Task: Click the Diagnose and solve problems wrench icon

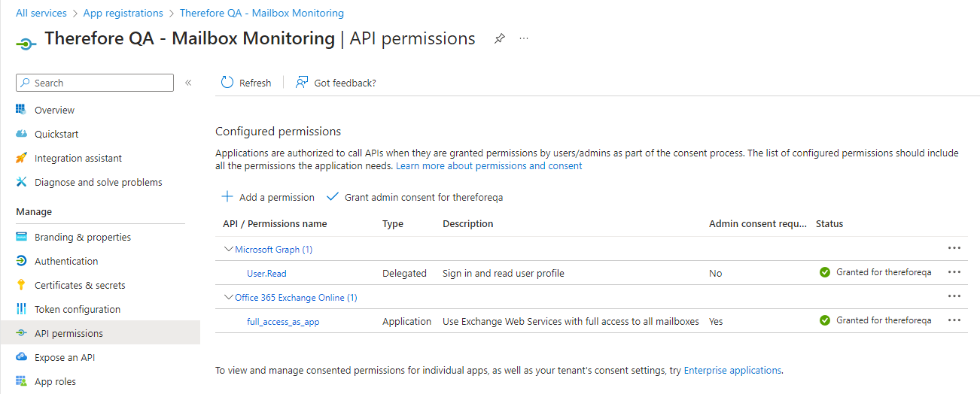Action: coord(21,182)
